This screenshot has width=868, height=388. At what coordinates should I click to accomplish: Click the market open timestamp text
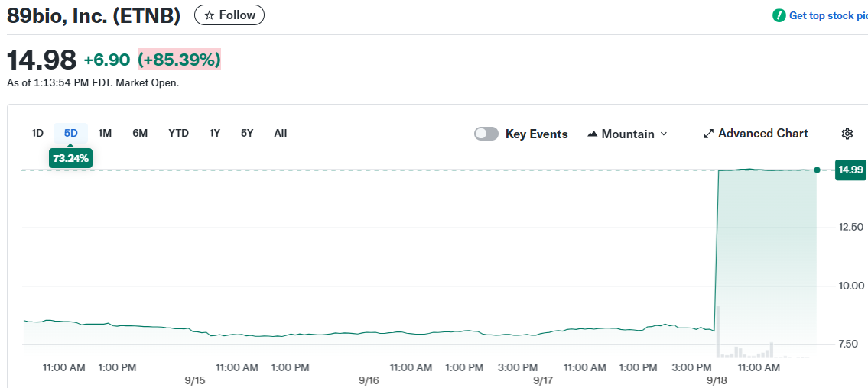(x=93, y=83)
